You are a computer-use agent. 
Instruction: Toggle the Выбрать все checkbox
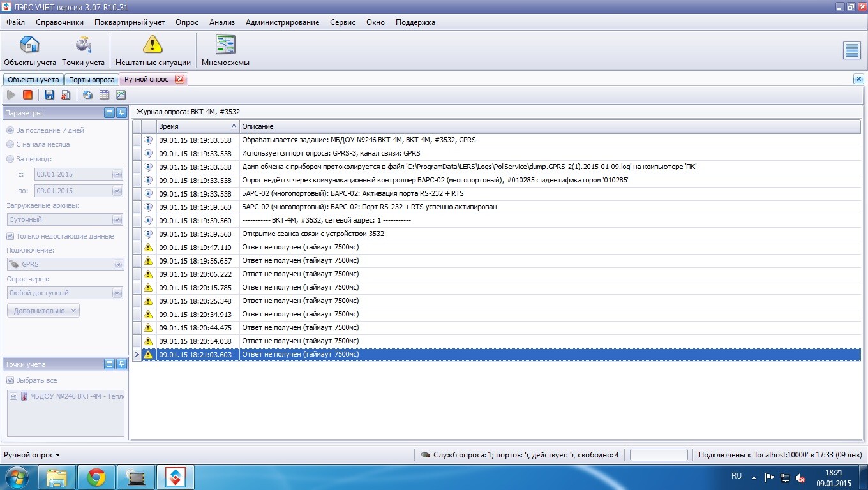(x=10, y=380)
